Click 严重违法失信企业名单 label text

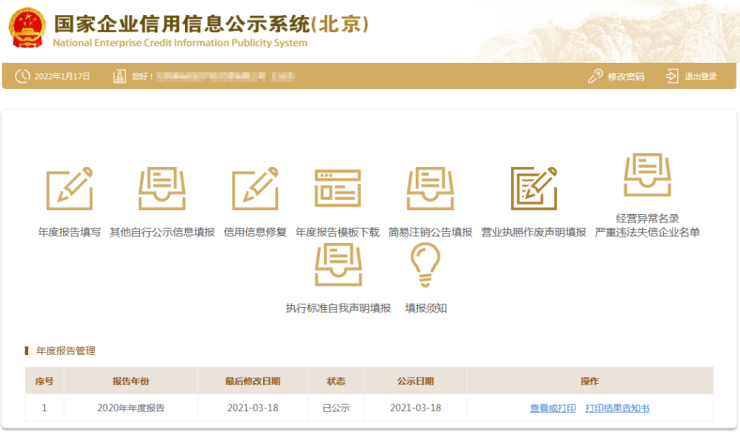(x=647, y=233)
